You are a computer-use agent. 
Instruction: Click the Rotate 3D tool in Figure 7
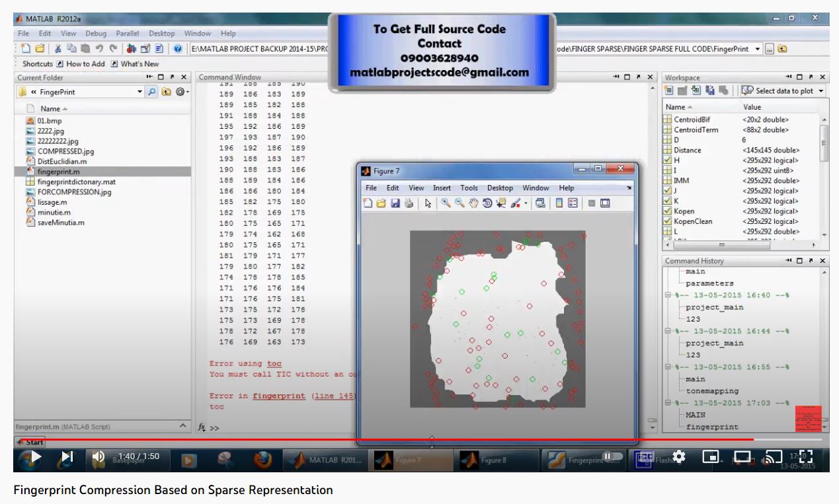(x=487, y=203)
